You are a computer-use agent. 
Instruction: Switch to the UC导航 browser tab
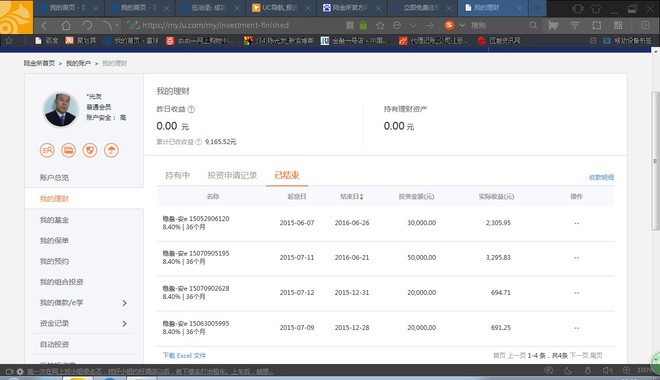(280, 8)
